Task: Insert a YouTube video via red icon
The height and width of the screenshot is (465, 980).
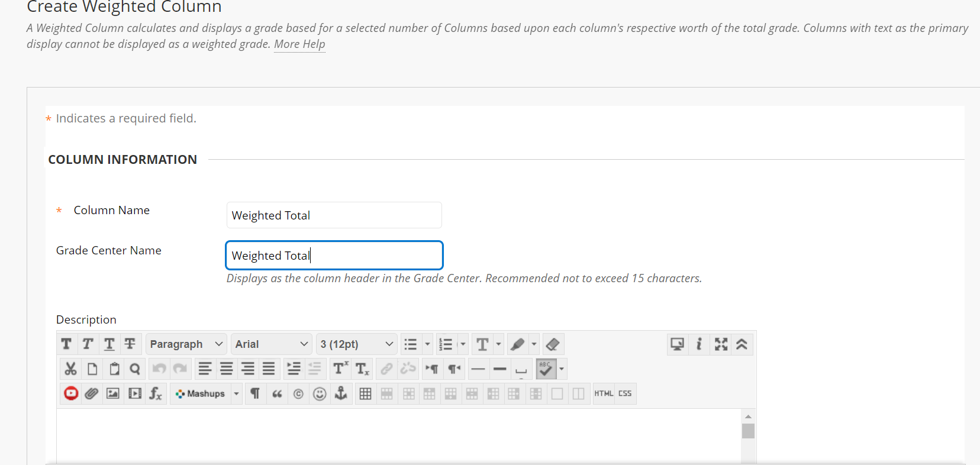Action: (71, 393)
